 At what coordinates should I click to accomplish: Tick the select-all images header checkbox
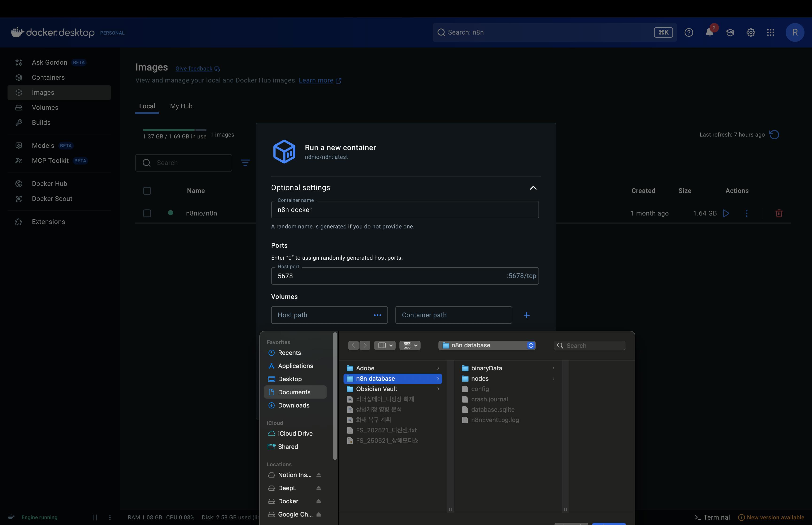tap(147, 191)
